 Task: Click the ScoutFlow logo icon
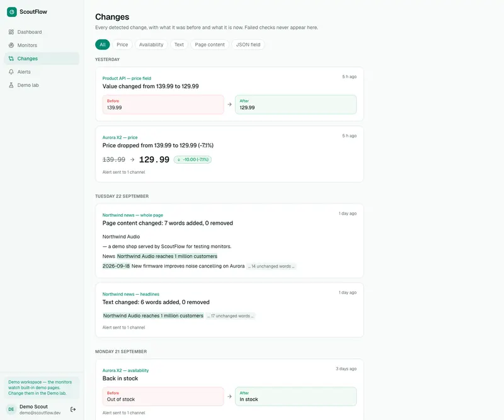11,12
